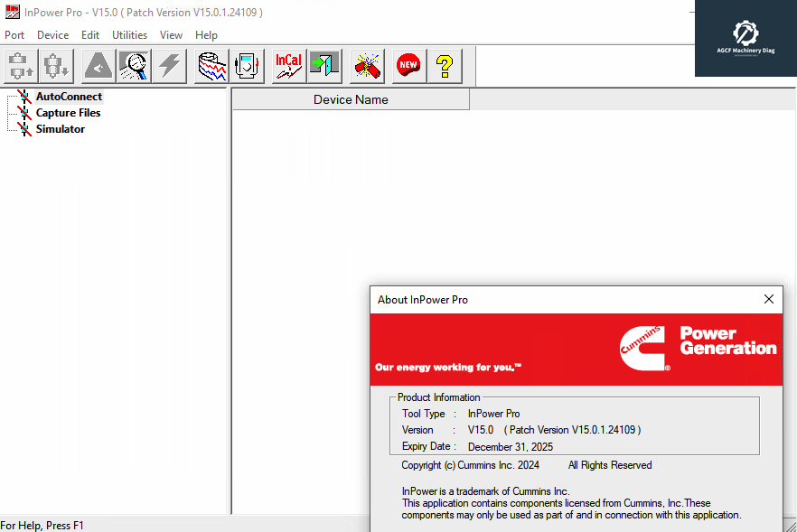Click the device download arrow icon

[56, 66]
